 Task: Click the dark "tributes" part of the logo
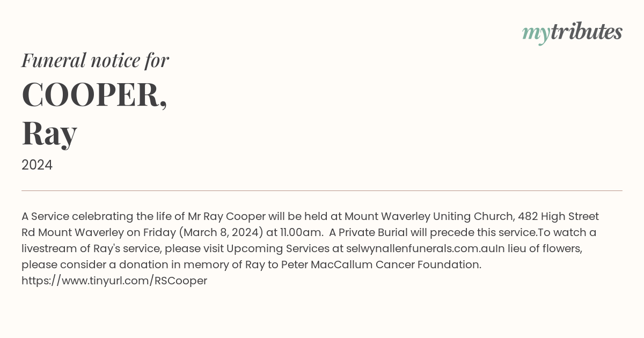[x=587, y=32]
